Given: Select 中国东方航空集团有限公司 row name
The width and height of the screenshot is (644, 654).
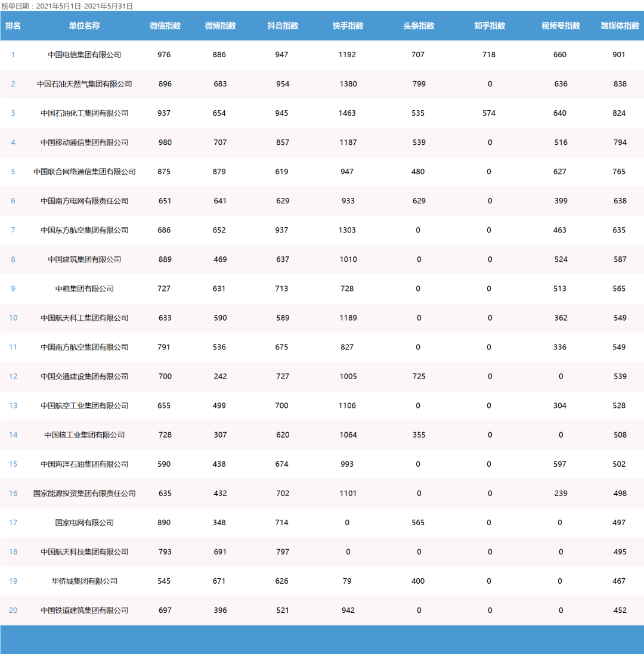Looking at the screenshot, I should coord(84,230).
